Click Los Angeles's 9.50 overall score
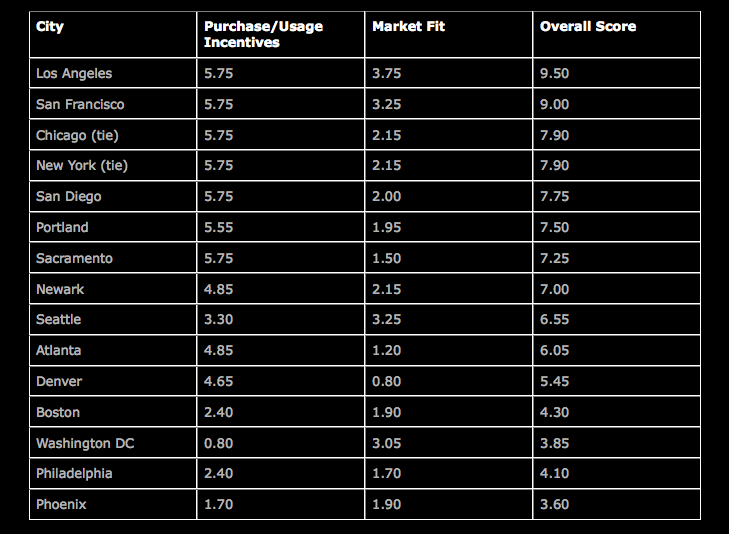The width and height of the screenshot is (729, 534). [555, 73]
